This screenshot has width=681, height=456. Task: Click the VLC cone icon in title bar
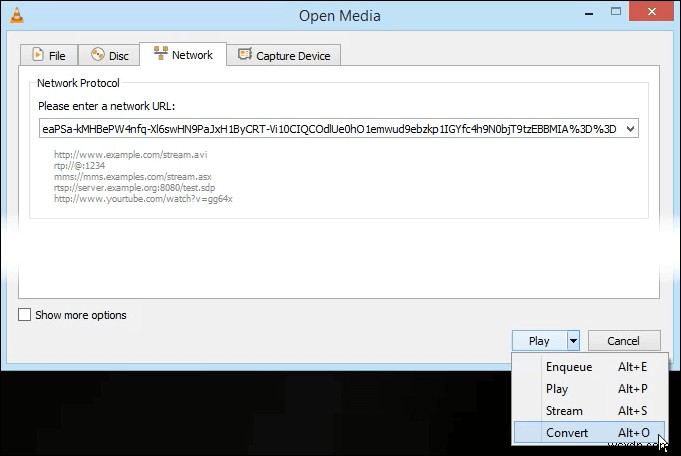click(17, 15)
